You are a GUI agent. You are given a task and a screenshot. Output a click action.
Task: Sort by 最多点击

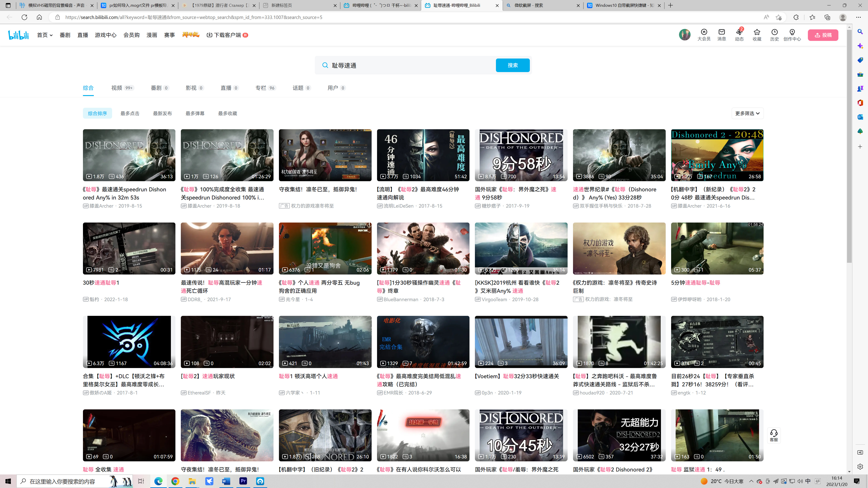click(130, 113)
